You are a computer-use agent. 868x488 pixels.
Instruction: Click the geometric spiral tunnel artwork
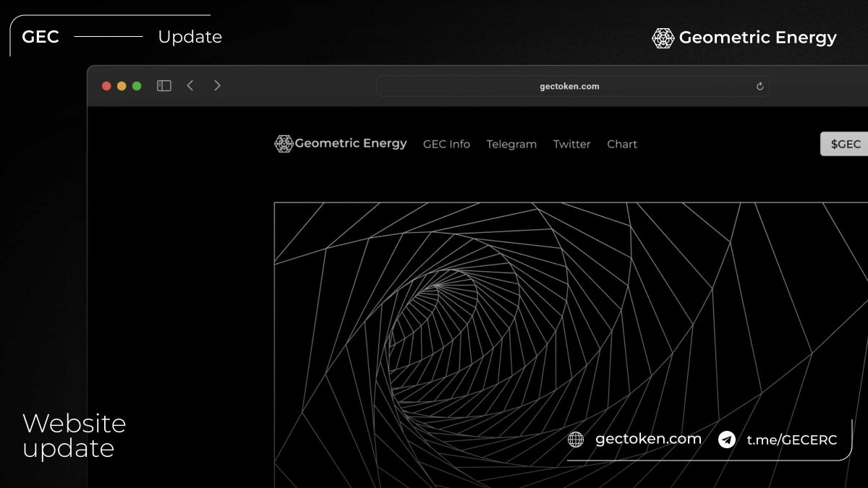pyautogui.click(x=571, y=345)
